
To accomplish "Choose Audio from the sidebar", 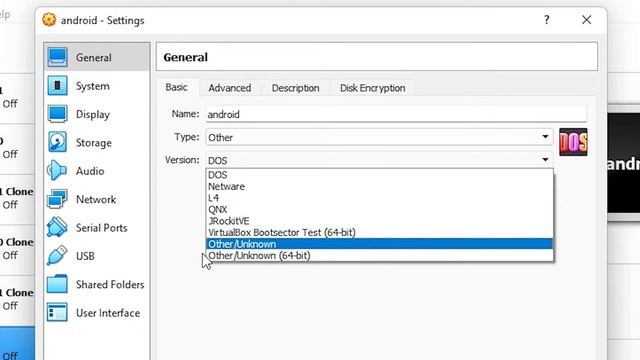I will pyautogui.click(x=97, y=171).
